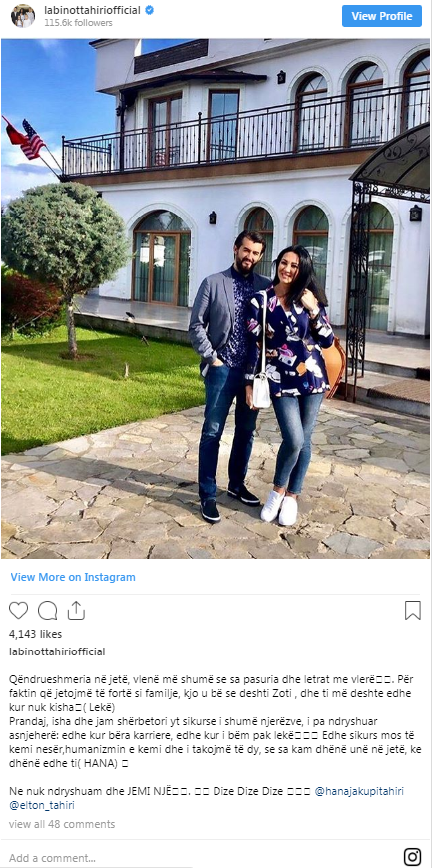Like the post with the heart icon
Image resolution: width=432 pixels, height=868 pixels.
pos(18,610)
